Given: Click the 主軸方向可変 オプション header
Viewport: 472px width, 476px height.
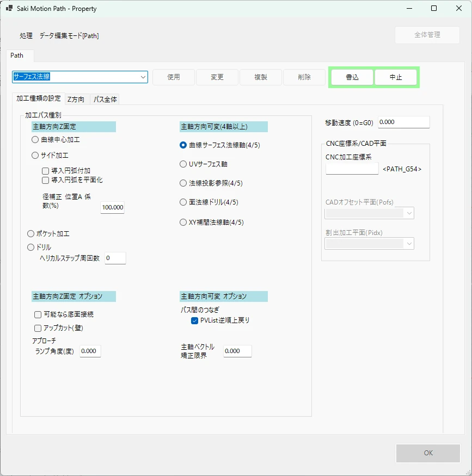Looking at the screenshot, I should (x=224, y=296).
